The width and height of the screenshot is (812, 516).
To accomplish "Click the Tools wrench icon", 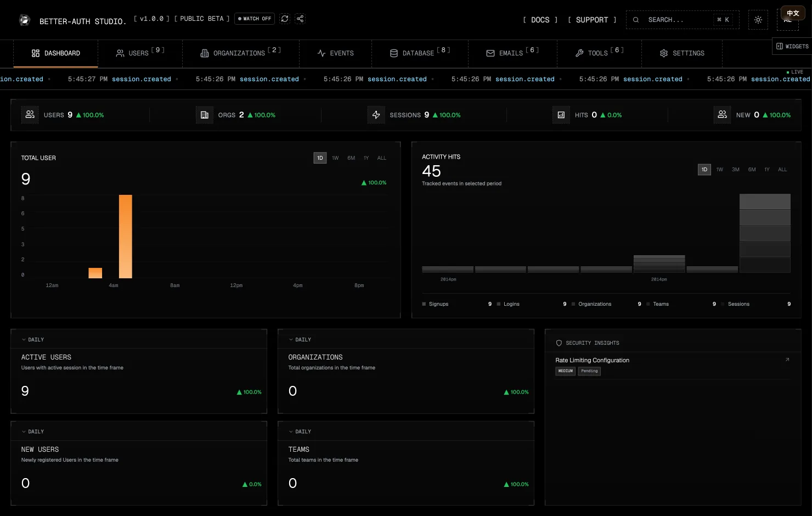I will tap(579, 53).
